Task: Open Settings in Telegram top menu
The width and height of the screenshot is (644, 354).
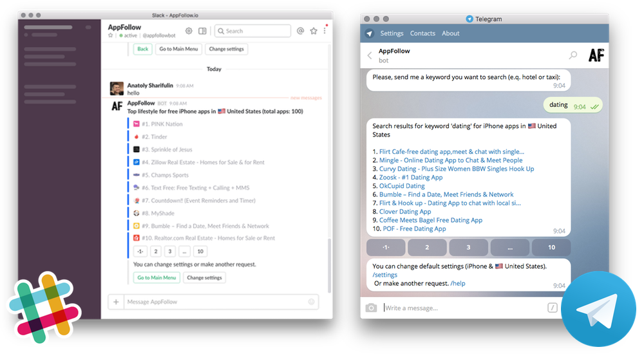Action: point(392,33)
